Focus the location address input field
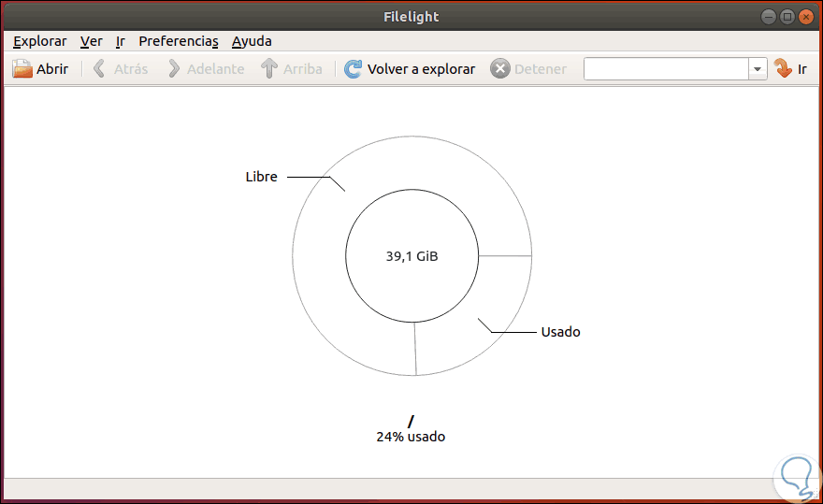This screenshot has width=823, height=504. click(x=666, y=69)
